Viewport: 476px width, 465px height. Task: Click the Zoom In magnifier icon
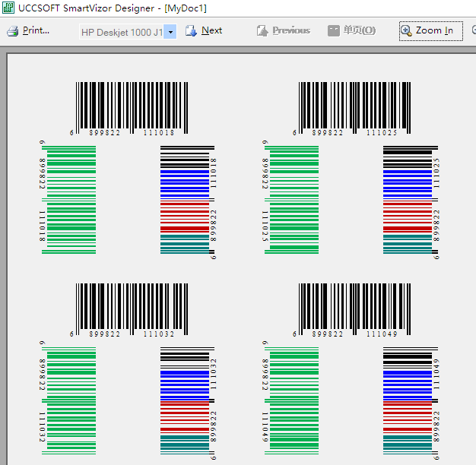[406, 30]
